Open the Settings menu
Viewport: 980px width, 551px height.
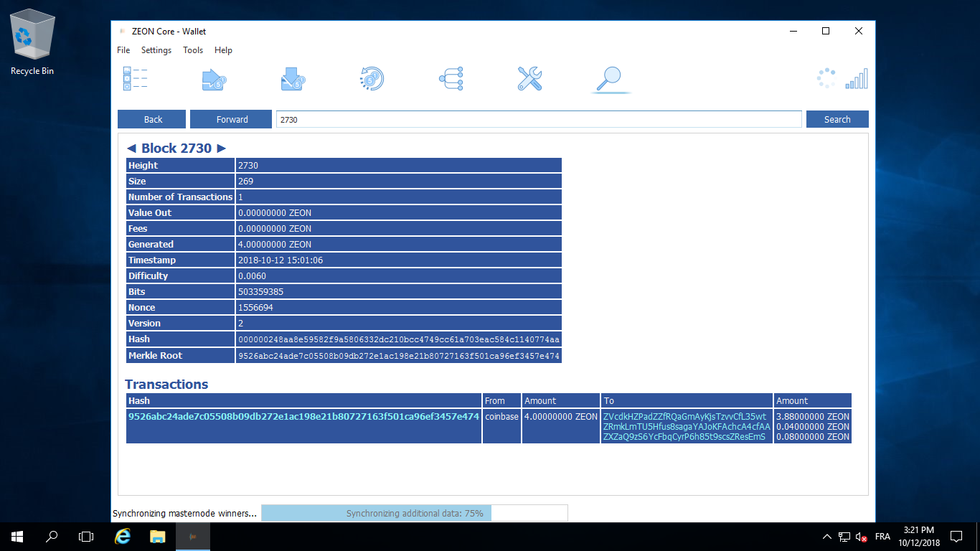tap(156, 50)
